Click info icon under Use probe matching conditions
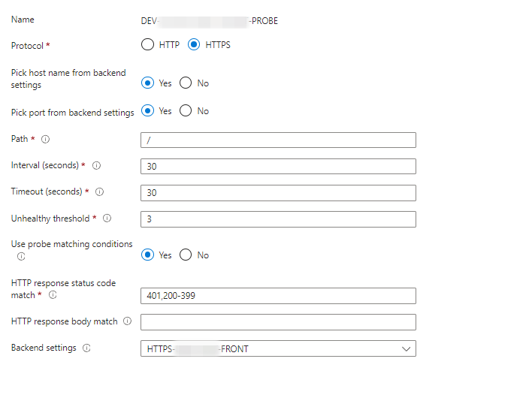 [21, 256]
